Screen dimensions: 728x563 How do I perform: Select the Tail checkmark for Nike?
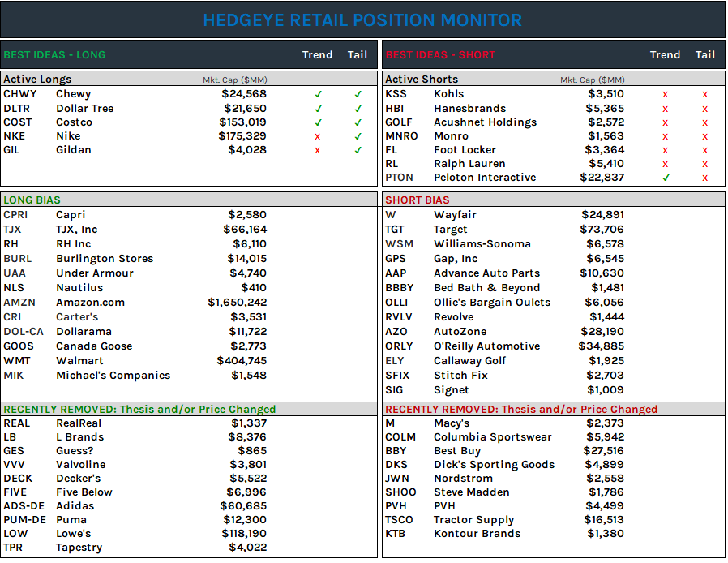point(358,136)
